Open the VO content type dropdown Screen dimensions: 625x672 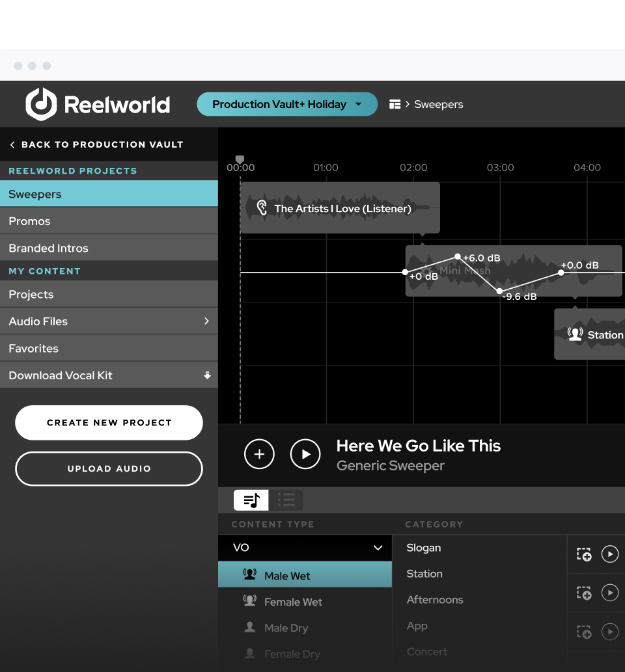tap(305, 548)
